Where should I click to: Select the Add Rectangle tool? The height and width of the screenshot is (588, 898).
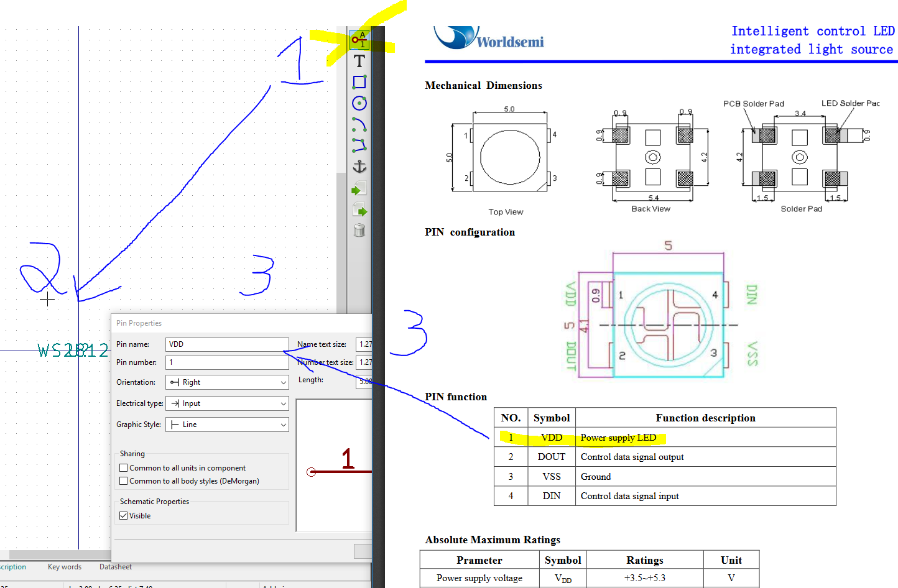(359, 82)
